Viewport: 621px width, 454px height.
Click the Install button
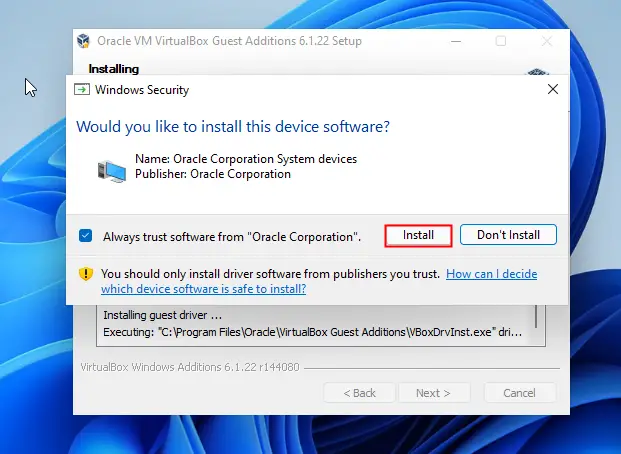pyautogui.click(x=418, y=235)
